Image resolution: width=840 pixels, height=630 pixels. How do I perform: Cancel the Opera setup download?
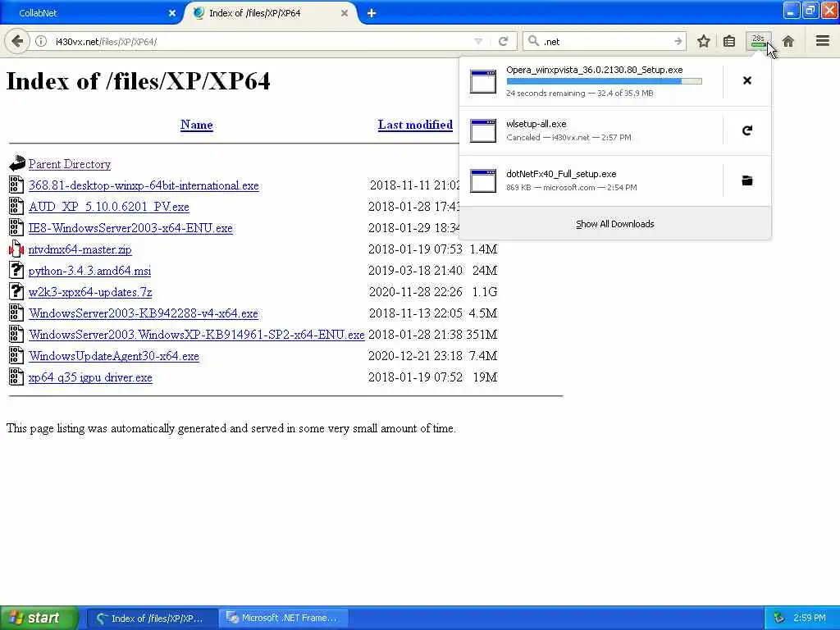pos(746,80)
